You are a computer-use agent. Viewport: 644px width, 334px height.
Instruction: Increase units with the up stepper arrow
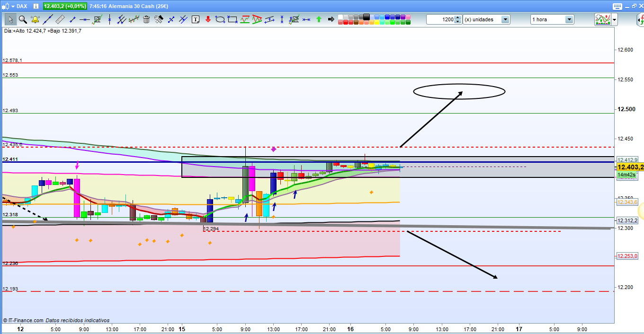(458, 18)
